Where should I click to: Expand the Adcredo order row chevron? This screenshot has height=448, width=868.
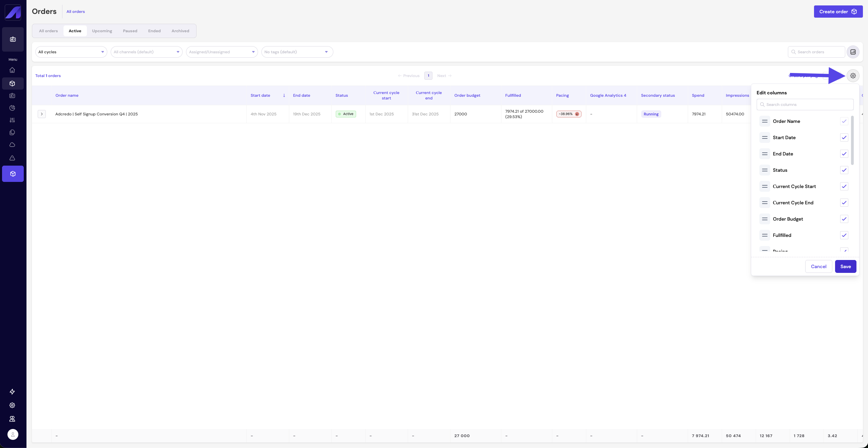tap(42, 114)
